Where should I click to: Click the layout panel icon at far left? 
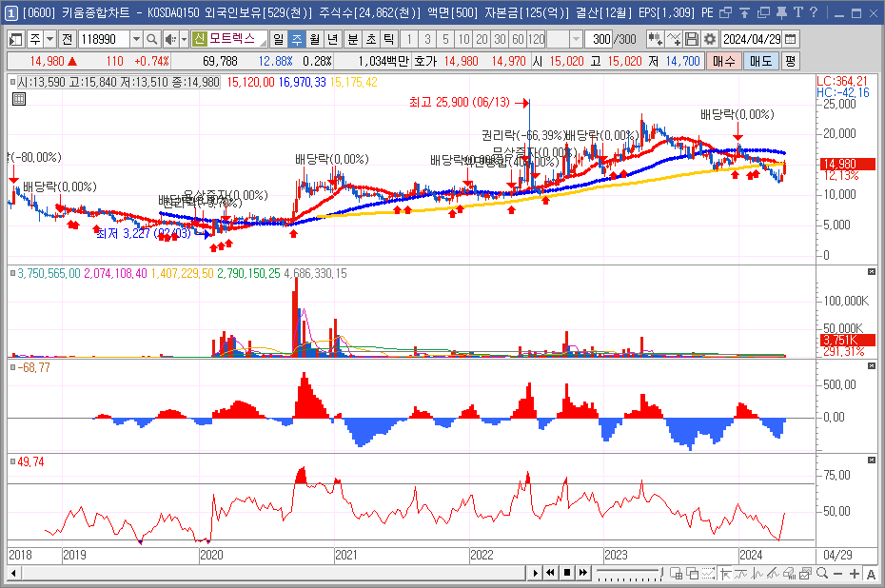coord(16,39)
